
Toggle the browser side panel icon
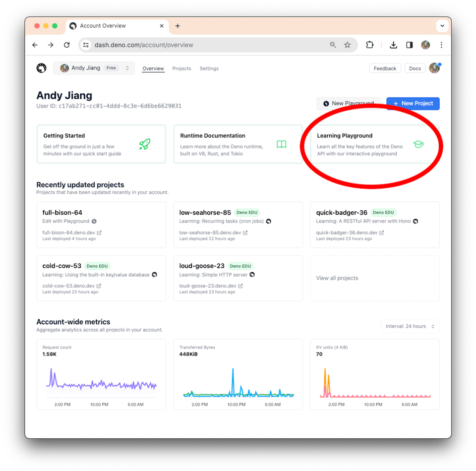(409, 45)
